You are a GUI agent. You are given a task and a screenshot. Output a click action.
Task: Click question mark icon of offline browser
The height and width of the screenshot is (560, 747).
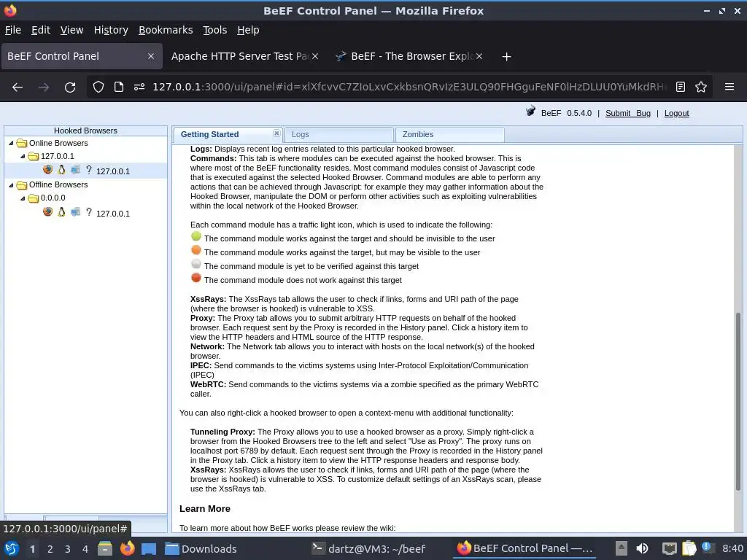click(88, 211)
